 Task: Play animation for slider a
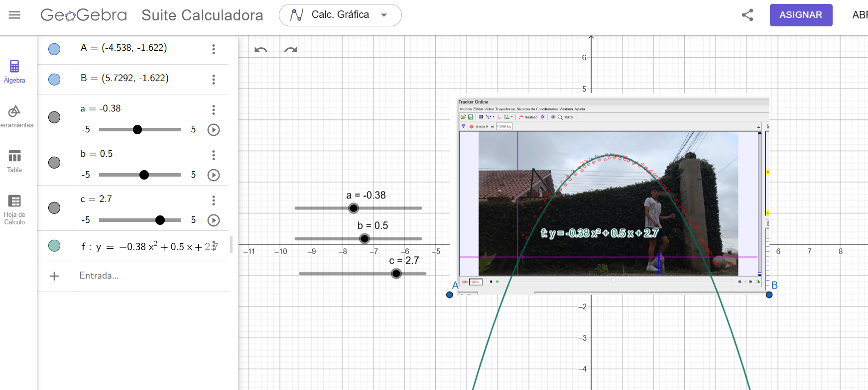coord(214,130)
